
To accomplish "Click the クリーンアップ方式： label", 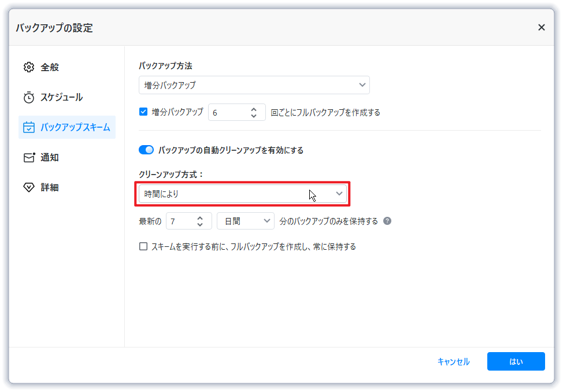I will pos(171,174).
